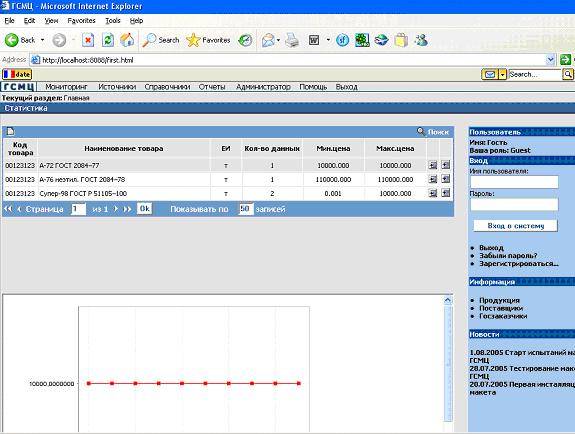
Task: Click the Зарегистрироваться link
Action: coord(519,264)
